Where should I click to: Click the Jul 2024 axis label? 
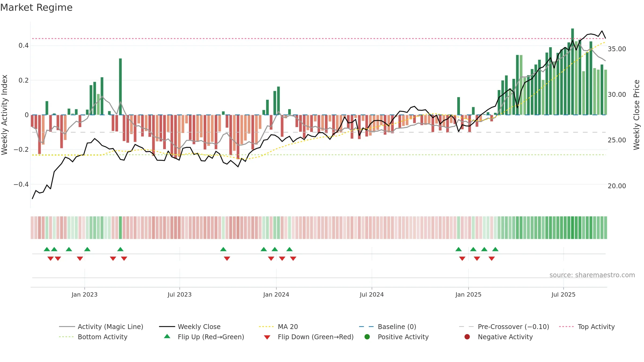tap(372, 294)
